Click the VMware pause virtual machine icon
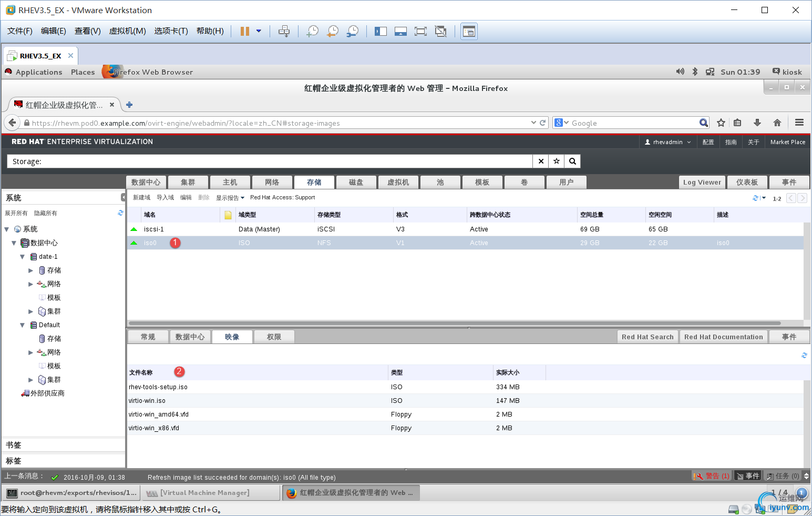Viewport: 812px width, 516px height. tap(245, 31)
